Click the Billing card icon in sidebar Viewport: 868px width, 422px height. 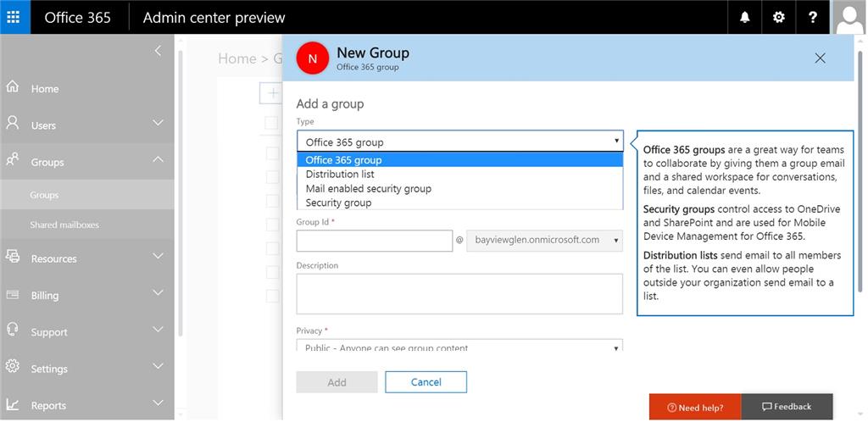pyautogui.click(x=12, y=294)
